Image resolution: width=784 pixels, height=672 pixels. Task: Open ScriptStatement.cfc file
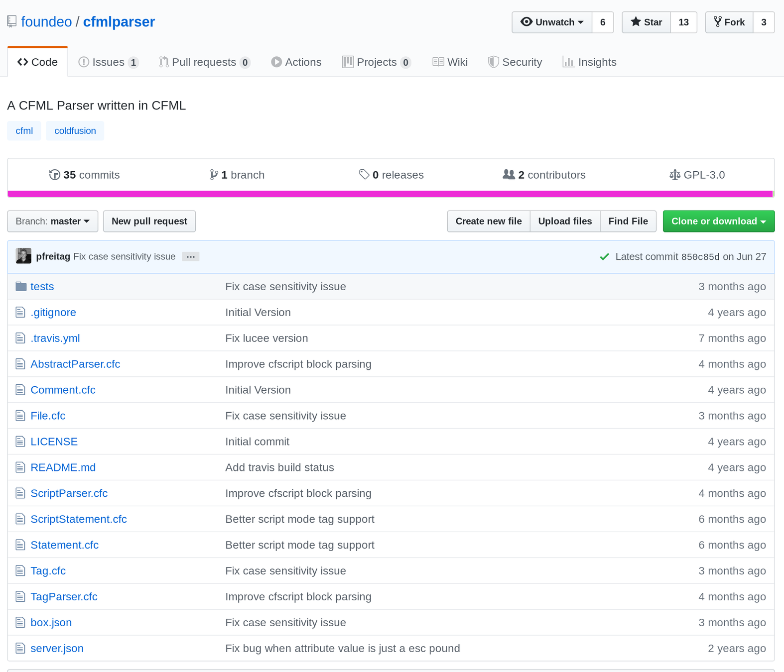click(x=79, y=519)
